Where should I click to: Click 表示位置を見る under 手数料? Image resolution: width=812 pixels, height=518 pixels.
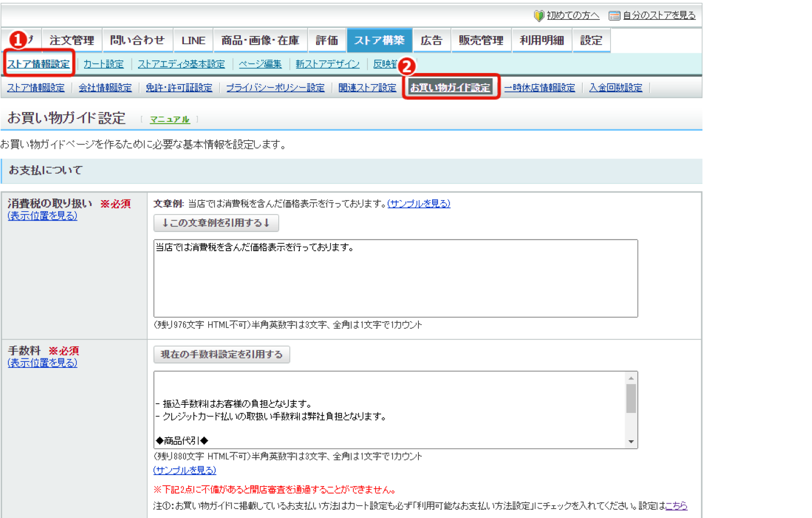[42, 363]
